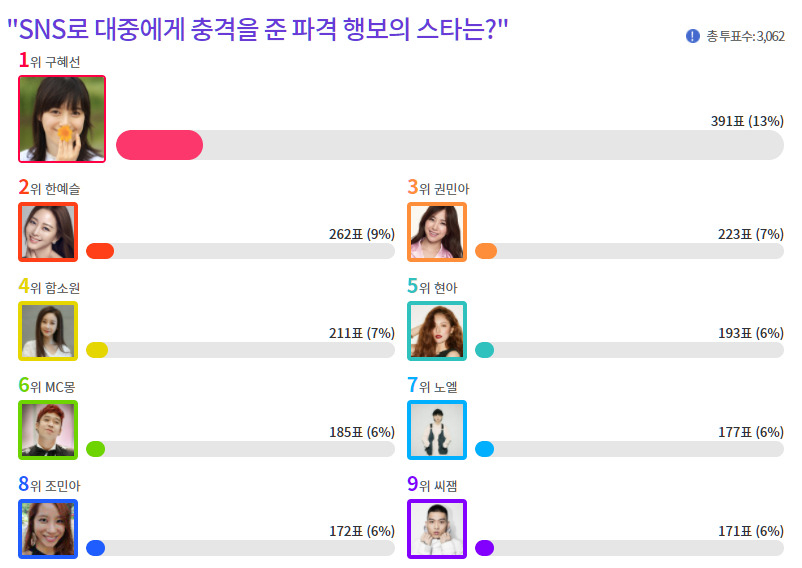Screen dimensions: 802x568
Task: Click the poll title about SNS 스타
Action: click(258, 29)
